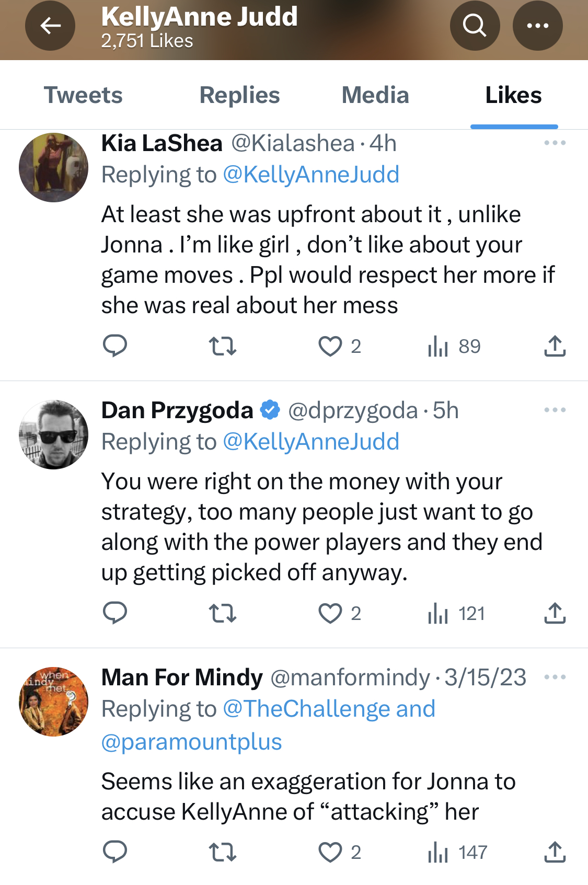Switch to the Media tab
This screenshot has height=885, width=588.
click(375, 95)
